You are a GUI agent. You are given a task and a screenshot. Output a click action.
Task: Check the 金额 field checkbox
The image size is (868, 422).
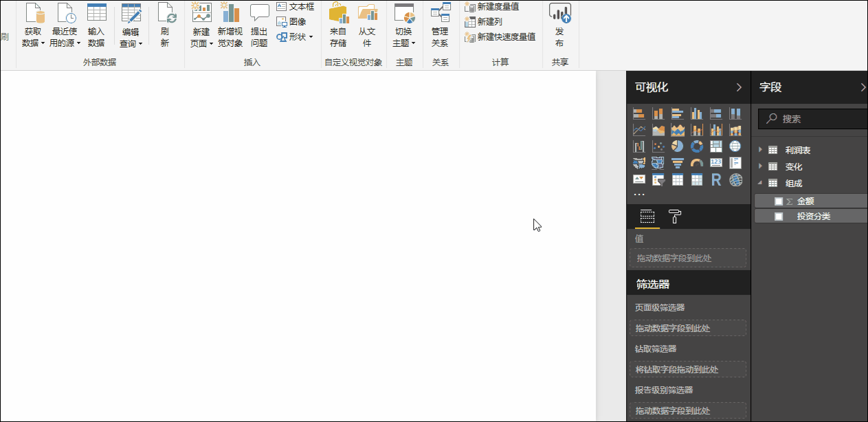pyautogui.click(x=779, y=201)
